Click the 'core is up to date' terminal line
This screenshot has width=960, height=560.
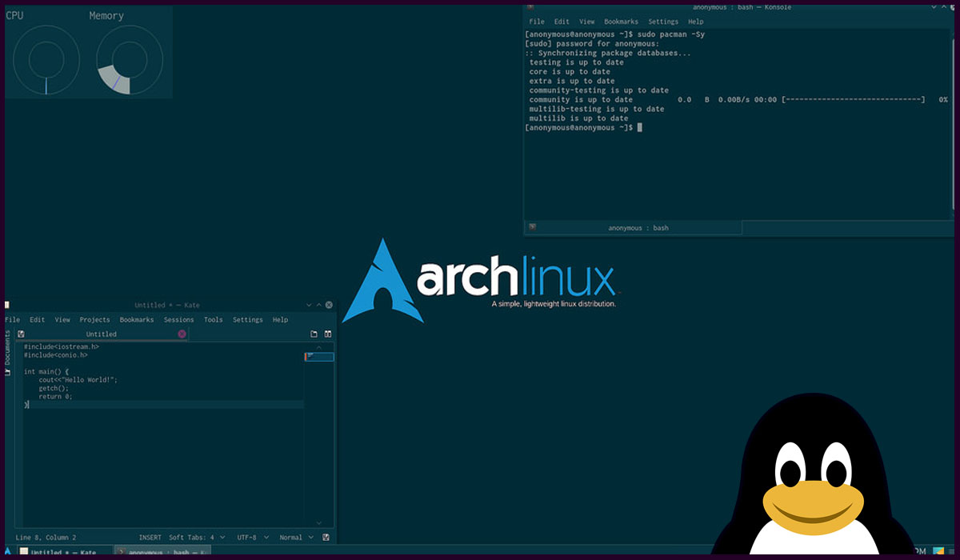[570, 72]
